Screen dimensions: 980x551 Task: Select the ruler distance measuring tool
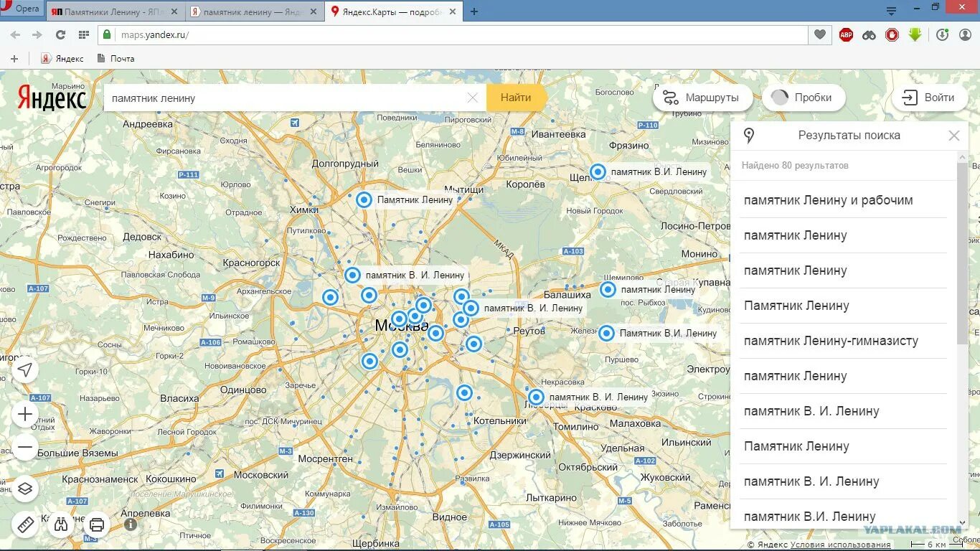25,524
